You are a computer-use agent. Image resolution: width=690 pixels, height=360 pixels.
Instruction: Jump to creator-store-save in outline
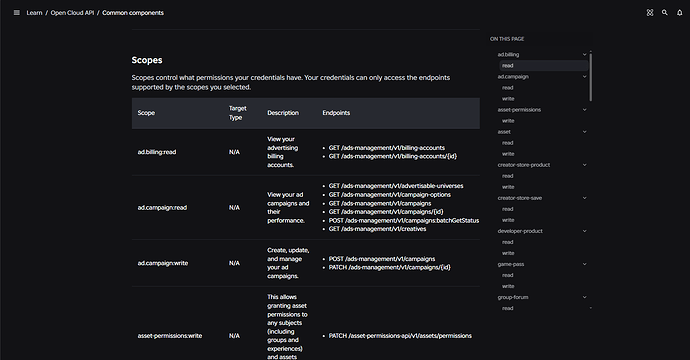tap(520, 198)
